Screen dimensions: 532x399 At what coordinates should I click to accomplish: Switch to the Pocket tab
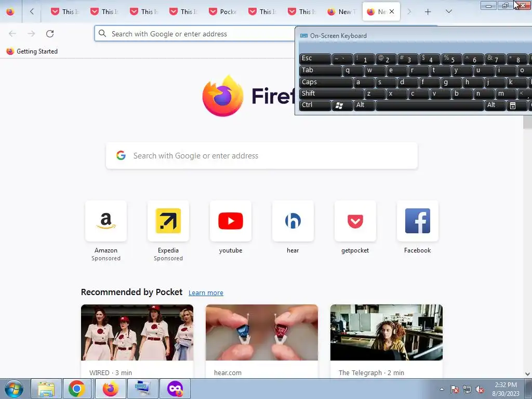222,11
